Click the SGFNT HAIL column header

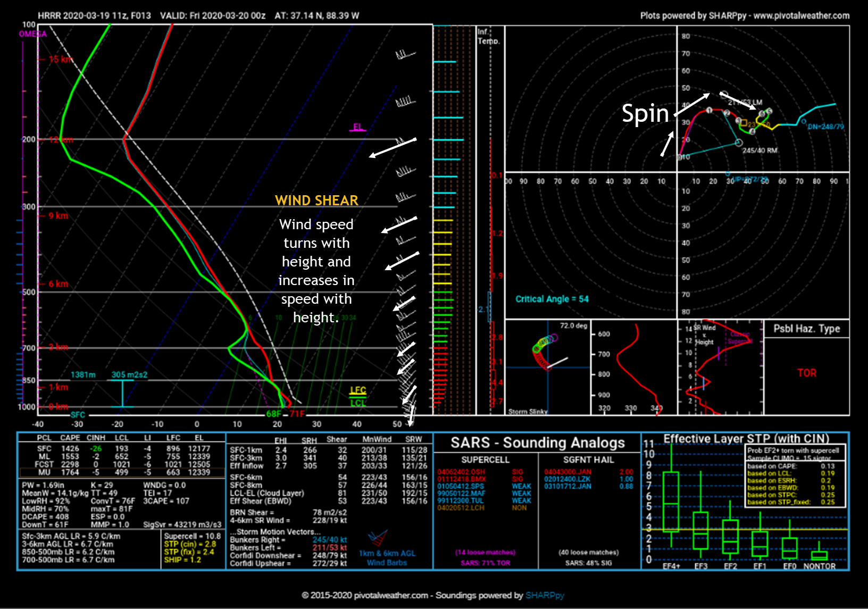click(588, 460)
